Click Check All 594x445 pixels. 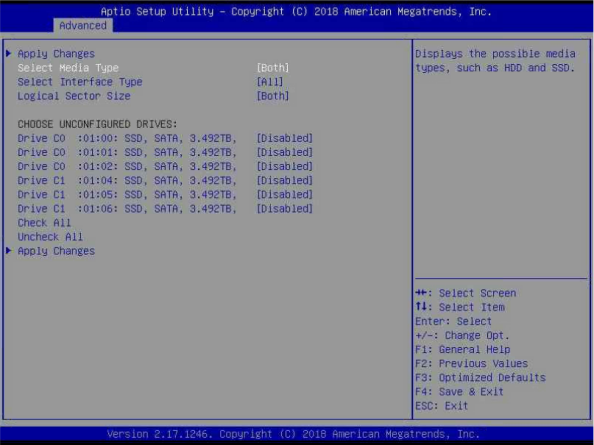(x=44, y=223)
